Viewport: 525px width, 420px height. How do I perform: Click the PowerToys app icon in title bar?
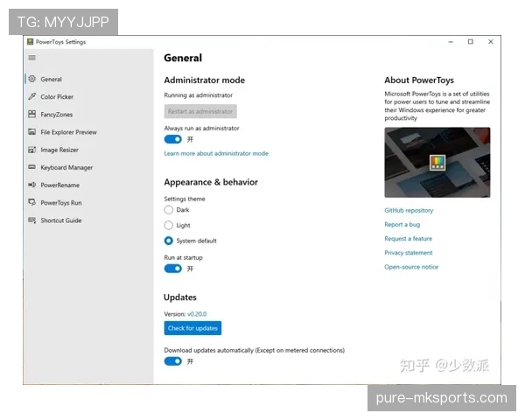(x=31, y=41)
